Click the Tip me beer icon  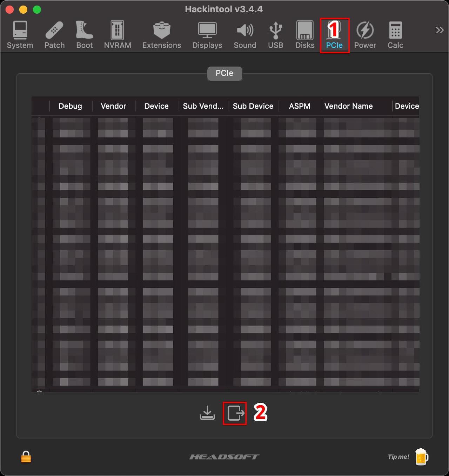point(421,457)
